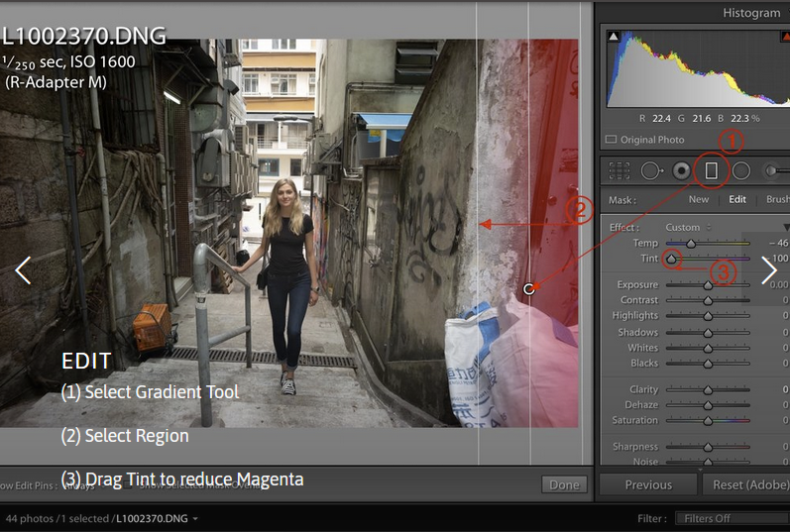Click the Histogram panel header

coord(750,13)
